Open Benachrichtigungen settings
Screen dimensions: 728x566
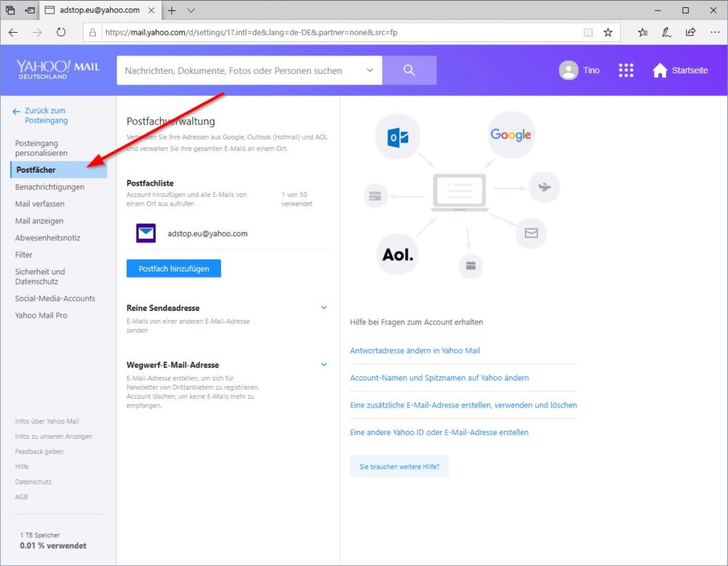50,187
